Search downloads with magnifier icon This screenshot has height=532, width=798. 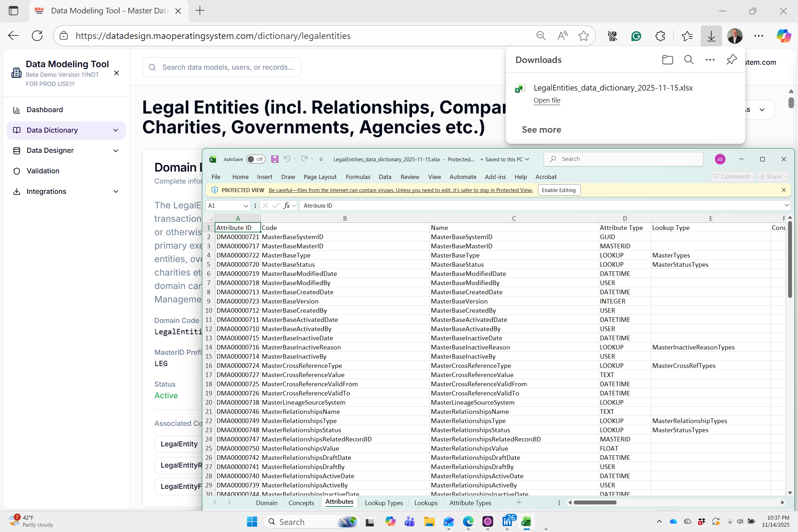point(689,60)
